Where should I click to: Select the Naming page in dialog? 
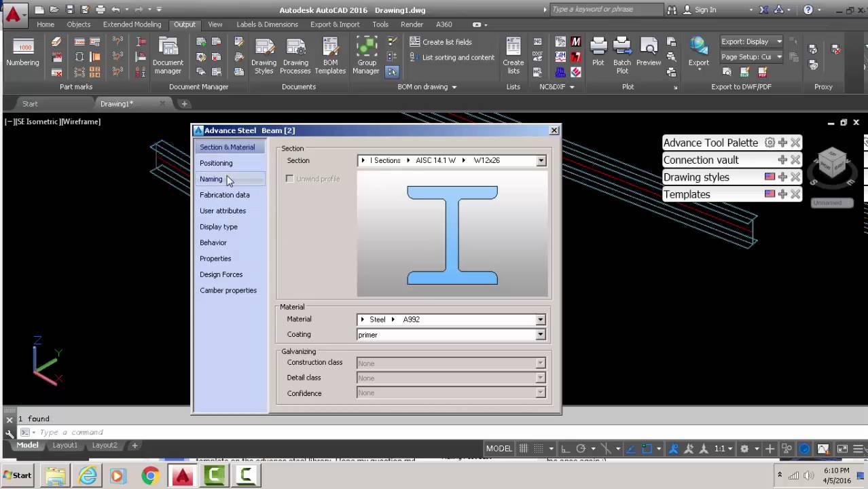coord(230,179)
